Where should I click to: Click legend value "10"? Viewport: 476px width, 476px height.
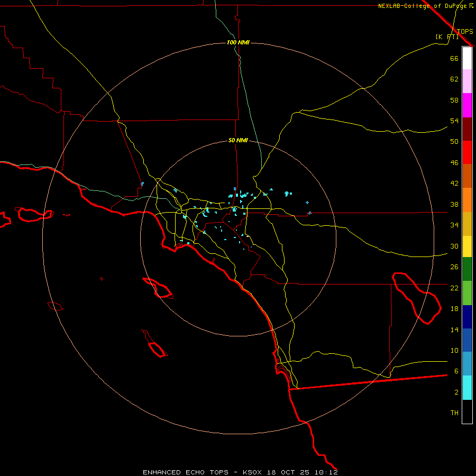[x=454, y=350]
